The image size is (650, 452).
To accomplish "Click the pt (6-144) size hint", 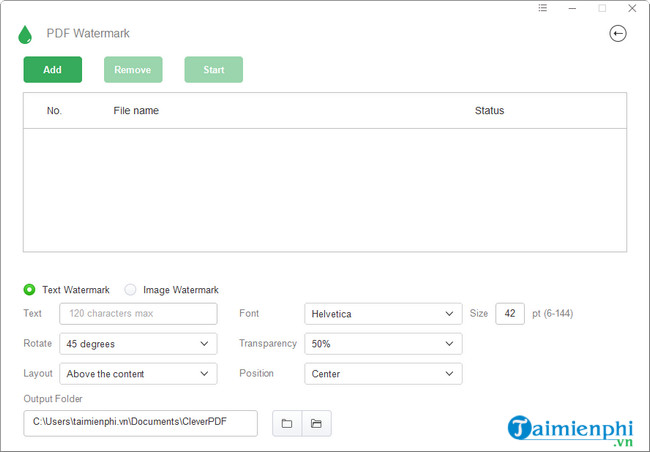I will coord(553,313).
